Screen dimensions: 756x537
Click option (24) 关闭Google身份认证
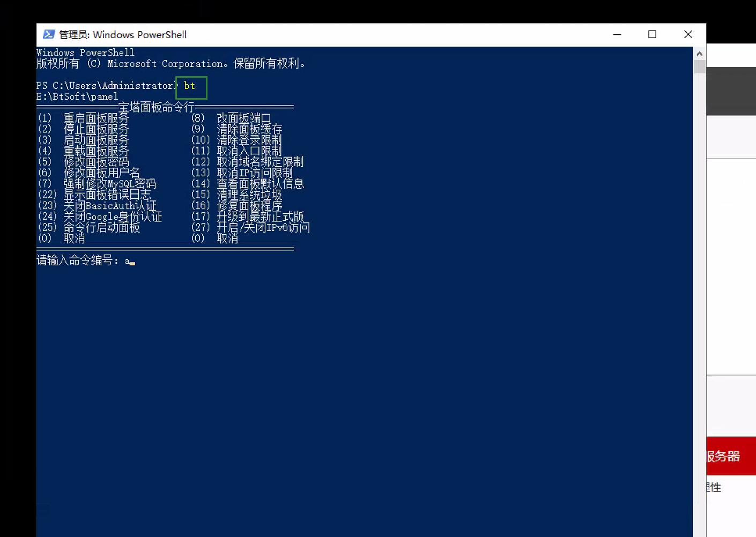point(100,217)
